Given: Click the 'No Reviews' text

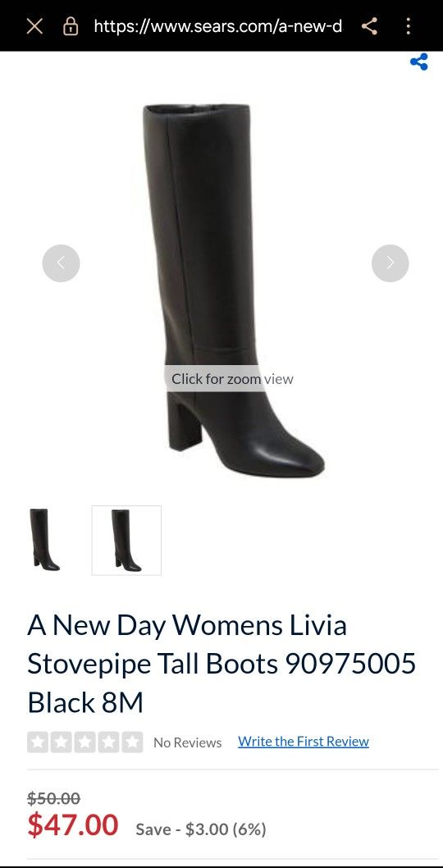Looking at the screenshot, I should pyautogui.click(x=188, y=742).
